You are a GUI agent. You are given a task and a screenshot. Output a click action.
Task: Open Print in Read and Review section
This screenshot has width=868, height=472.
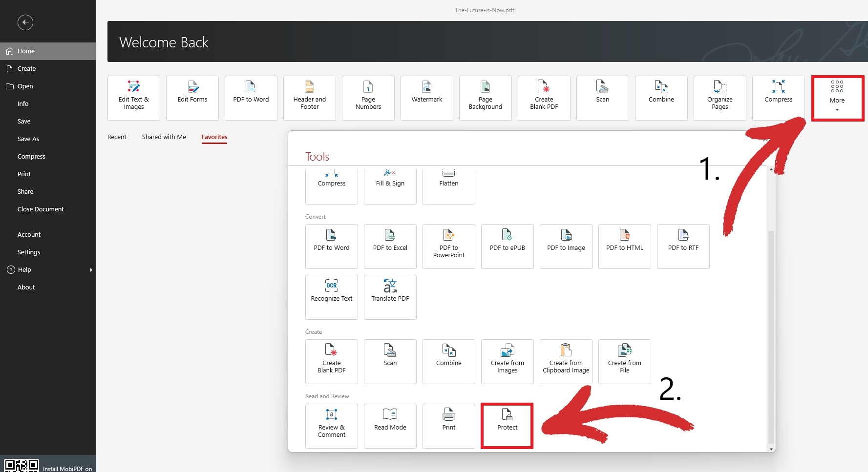coord(449,426)
